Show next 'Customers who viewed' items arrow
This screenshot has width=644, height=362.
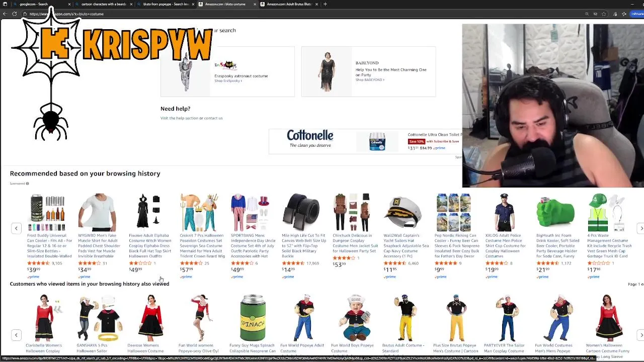click(641, 335)
